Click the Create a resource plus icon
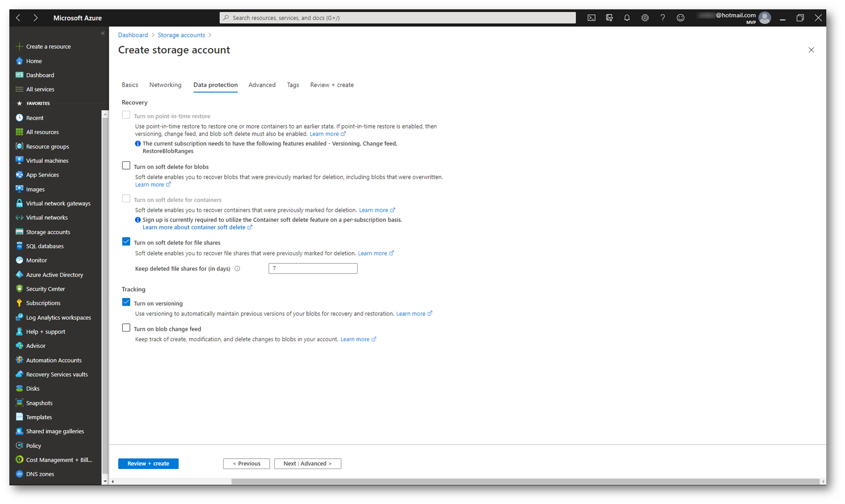845x504 pixels. pyautogui.click(x=19, y=46)
